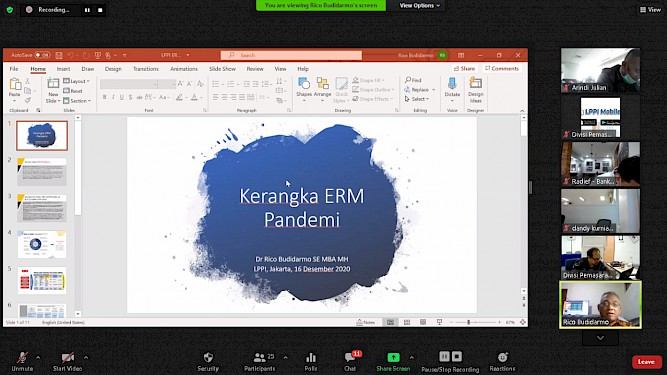Stop recording via bottom toolbar square icon
Screen dimensions: 667x375
coord(457,356)
